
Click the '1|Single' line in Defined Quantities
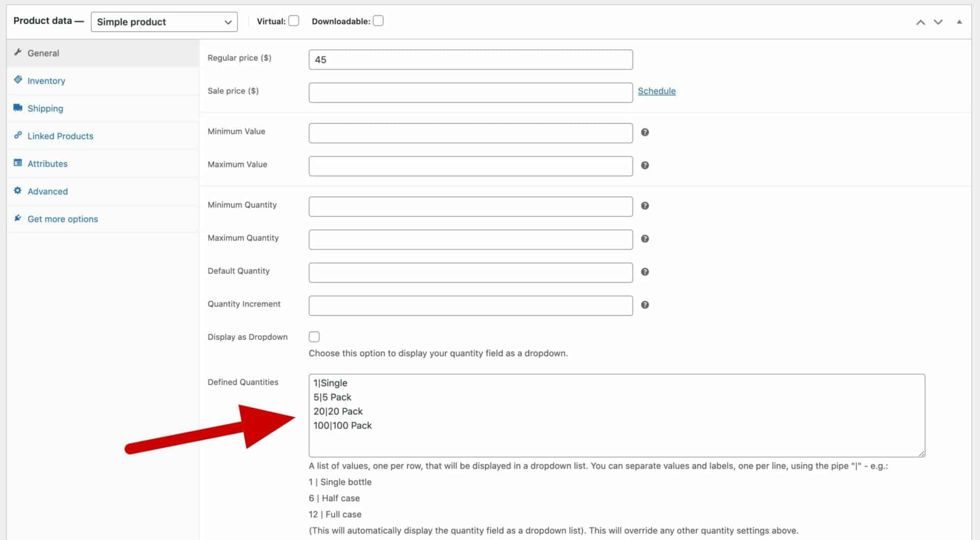point(330,383)
